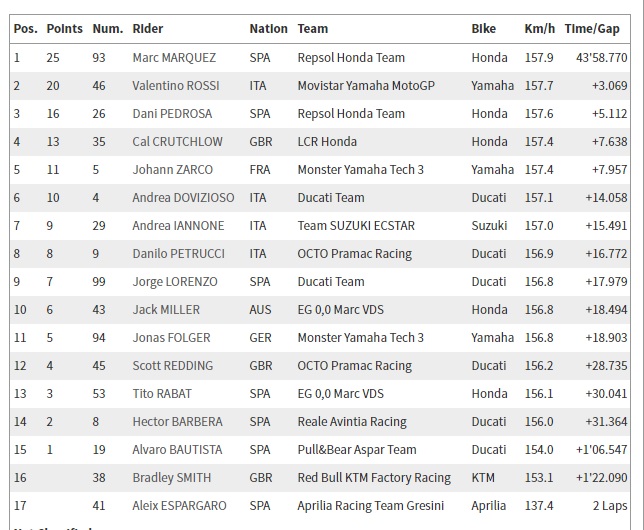Select Monster Yamaha Tech 3 for Folger
Viewport: 644px width, 530px height.
pos(361,337)
